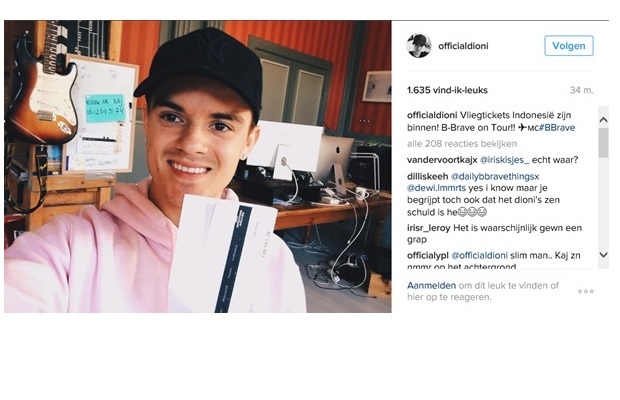Follow the account with the Volgen button

(569, 46)
